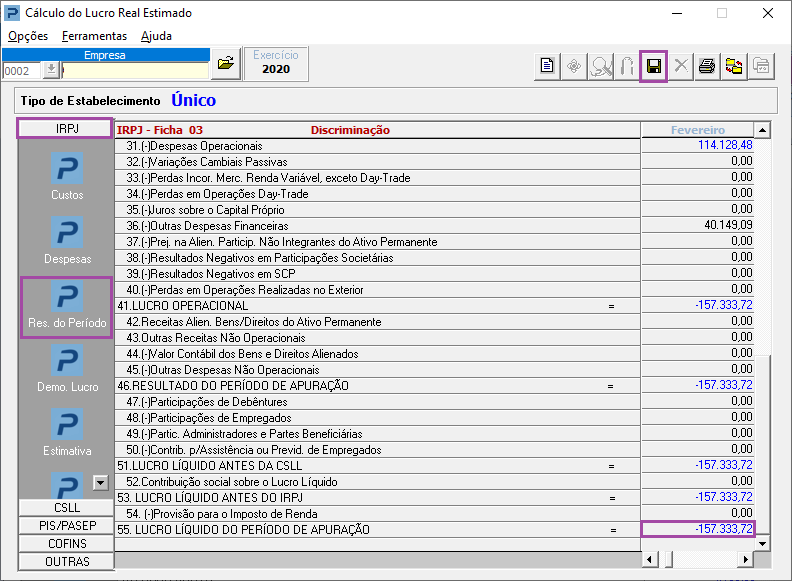Click row 47 Participações de Debêntures

(377, 402)
